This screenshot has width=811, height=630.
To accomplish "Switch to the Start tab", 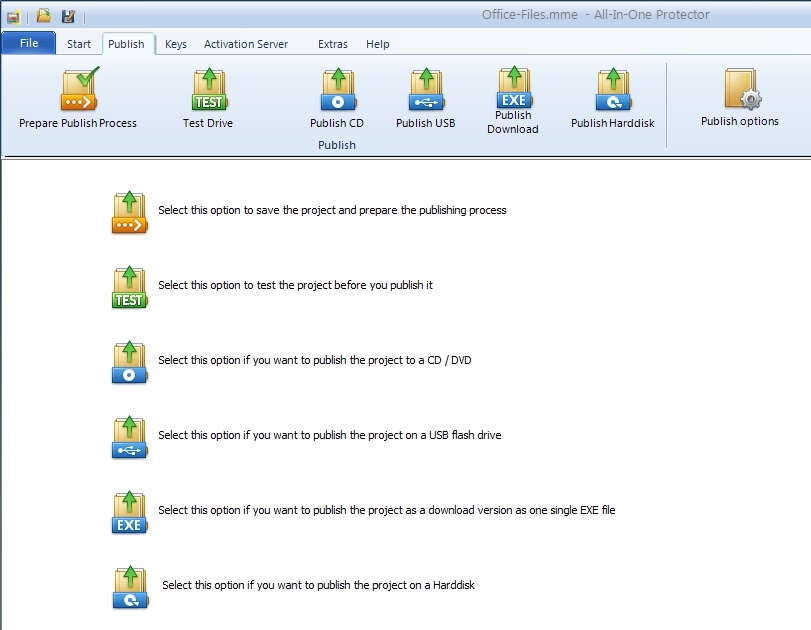I will (79, 44).
